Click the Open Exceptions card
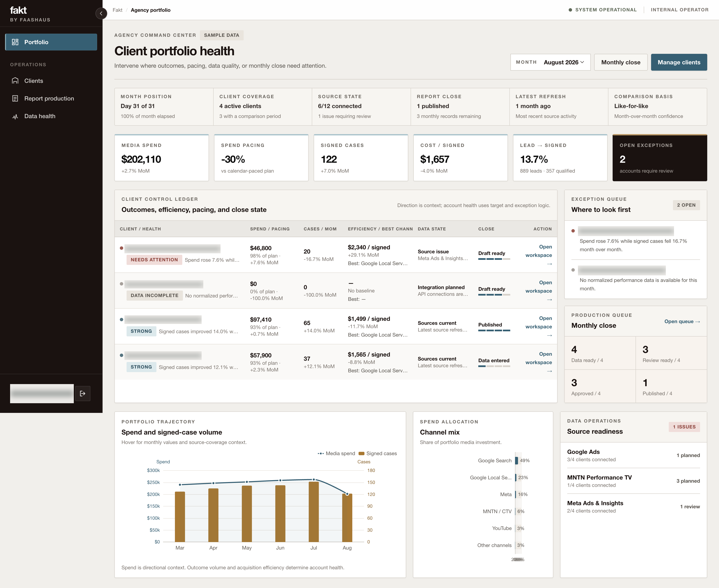Viewport: 719px width, 588px height. point(659,158)
